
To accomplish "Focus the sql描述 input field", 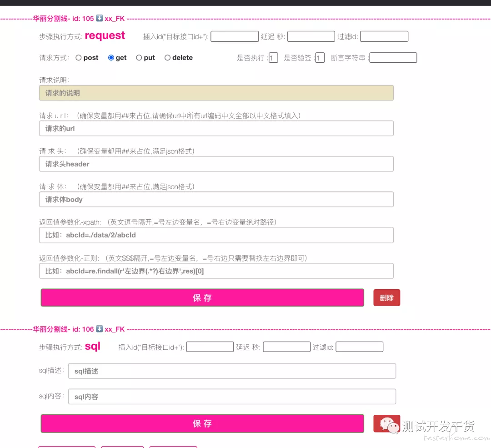I will (232, 371).
